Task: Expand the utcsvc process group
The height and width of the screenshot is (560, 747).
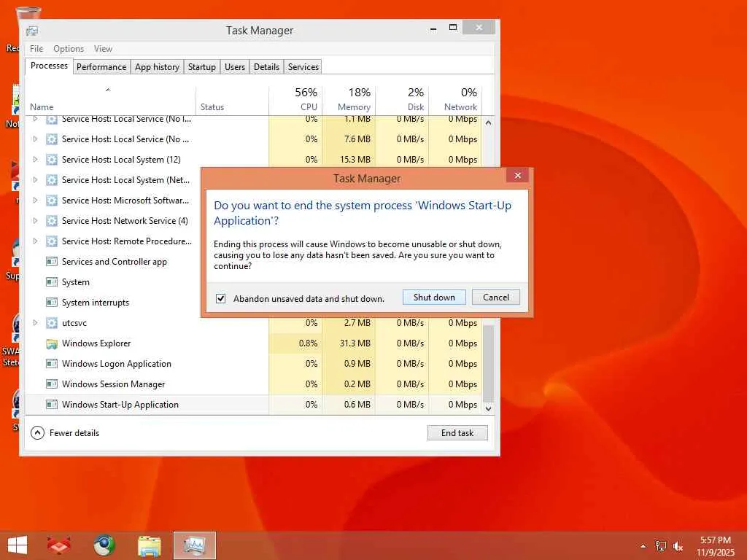Action: click(x=35, y=323)
